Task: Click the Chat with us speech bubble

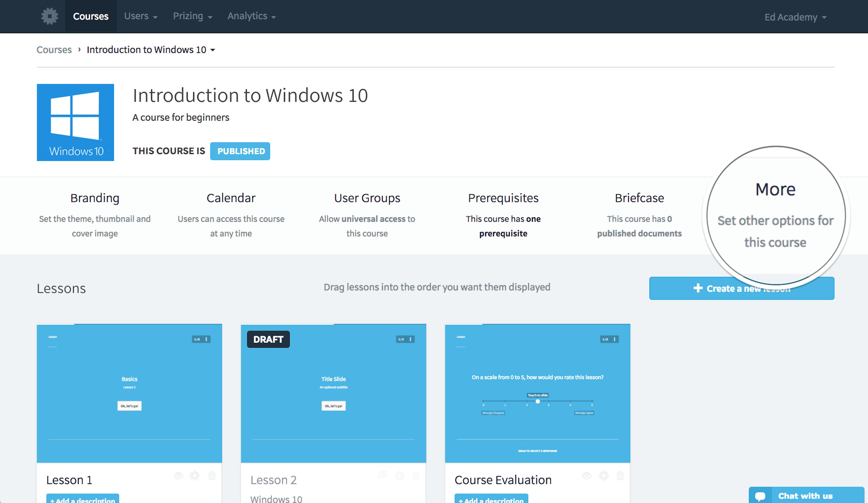Action: 760,496
